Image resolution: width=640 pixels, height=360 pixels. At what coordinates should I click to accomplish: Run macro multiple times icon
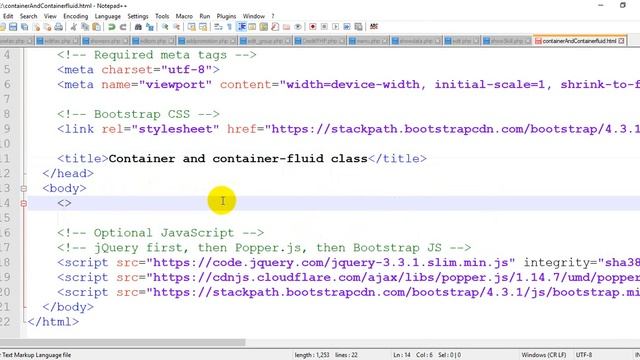point(347,27)
